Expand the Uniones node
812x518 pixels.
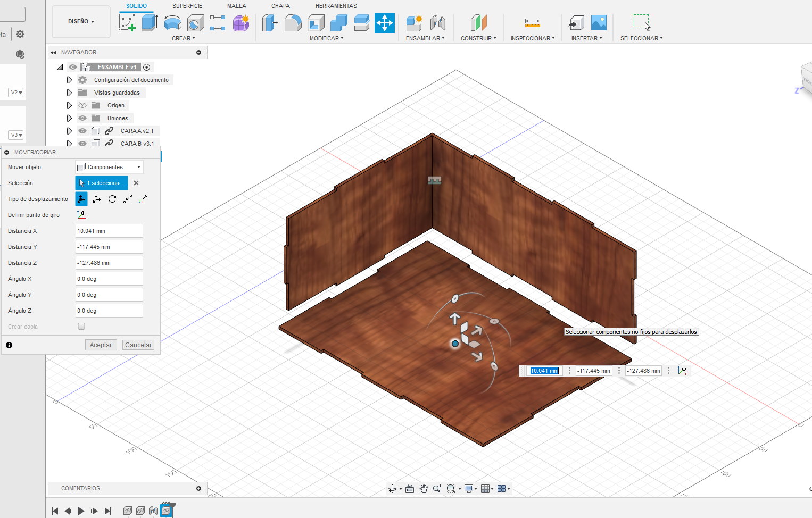coord(69,118)
